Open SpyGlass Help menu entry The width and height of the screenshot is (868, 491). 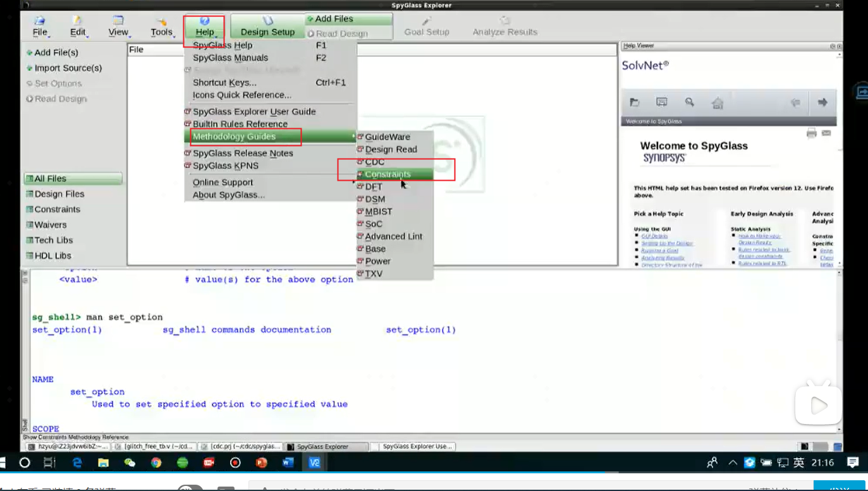coord(271,45)
